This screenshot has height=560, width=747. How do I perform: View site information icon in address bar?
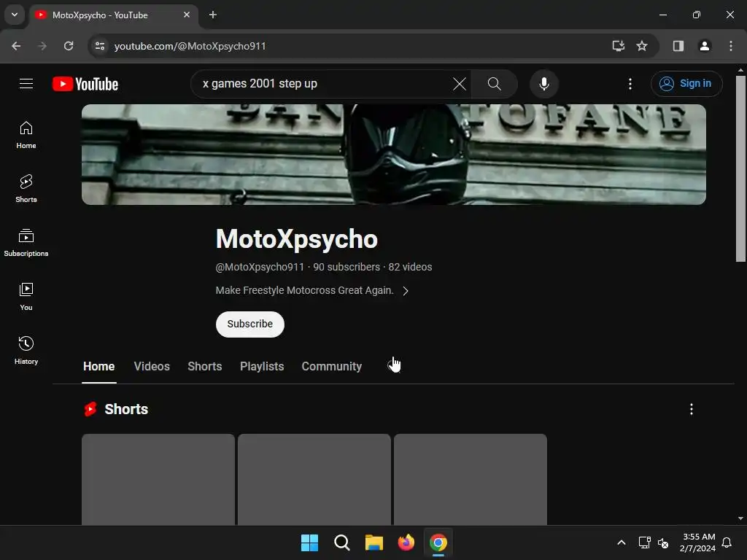point(99,46)
